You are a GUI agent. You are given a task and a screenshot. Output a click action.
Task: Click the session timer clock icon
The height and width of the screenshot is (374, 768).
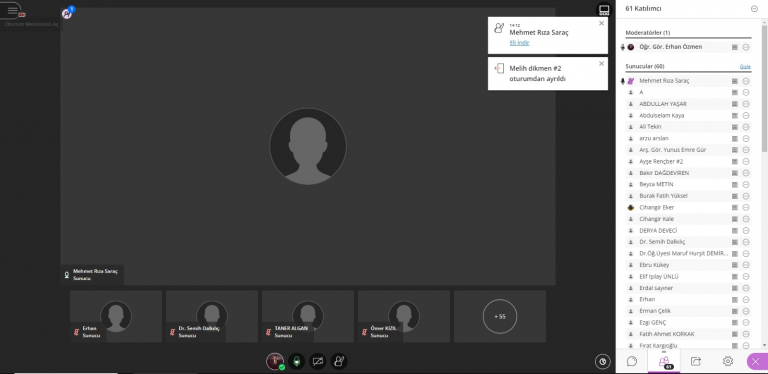602,362
